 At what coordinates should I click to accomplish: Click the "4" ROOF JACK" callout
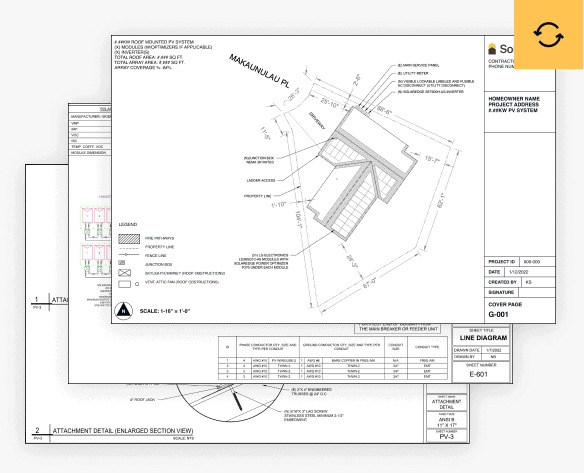coord(142,400)
